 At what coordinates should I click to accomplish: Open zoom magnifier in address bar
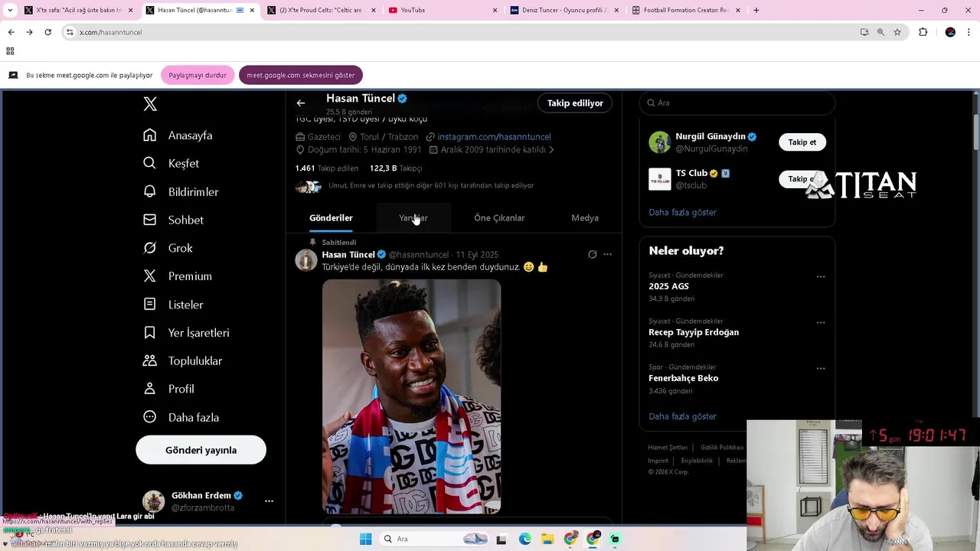click(880, 32)
